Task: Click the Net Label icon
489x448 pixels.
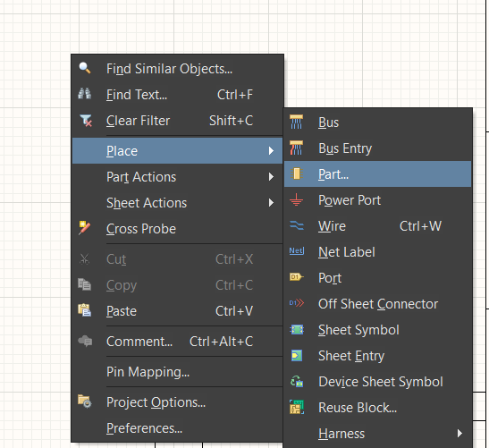Action: coord(297,251)
